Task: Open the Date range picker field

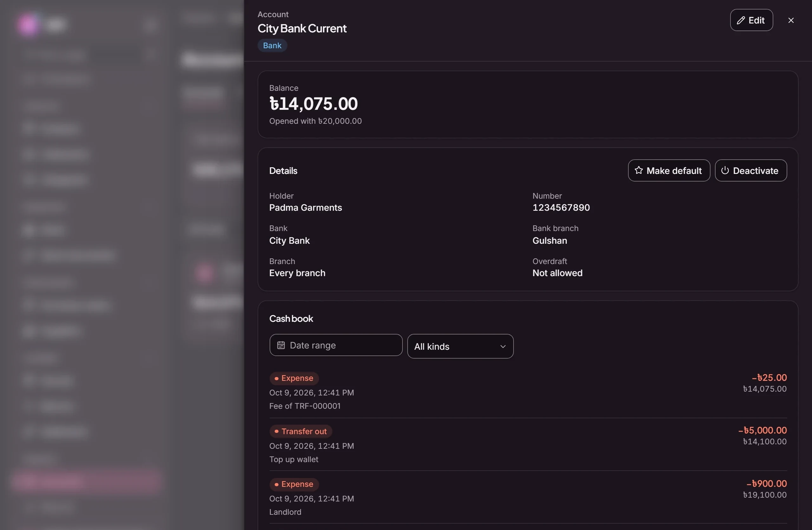Action: tap(336, 345)
